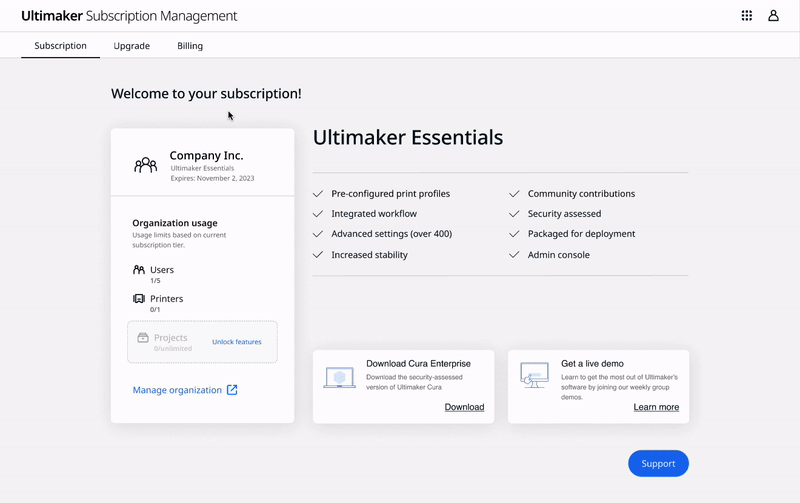Click the Projects label in locked box
The width and height of the screenshot is (800, 503).
click(x=170, y=338)
